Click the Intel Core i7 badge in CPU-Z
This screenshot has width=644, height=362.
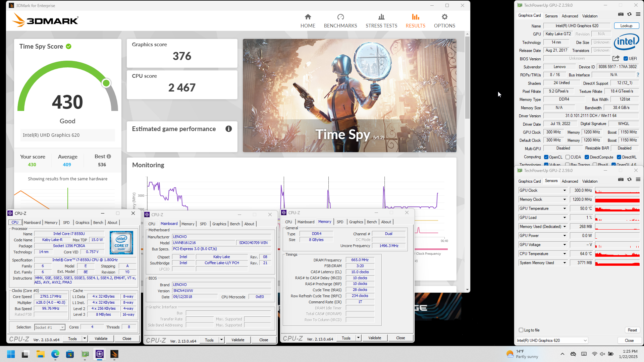click(121, 242)
